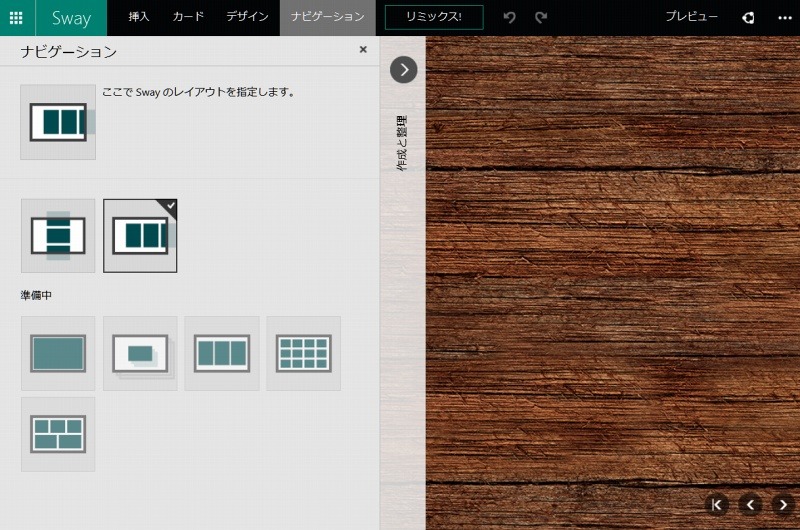Select the ナビゲーション tab
The width and height of the screenshot is (800, 530).
point(328,18)
